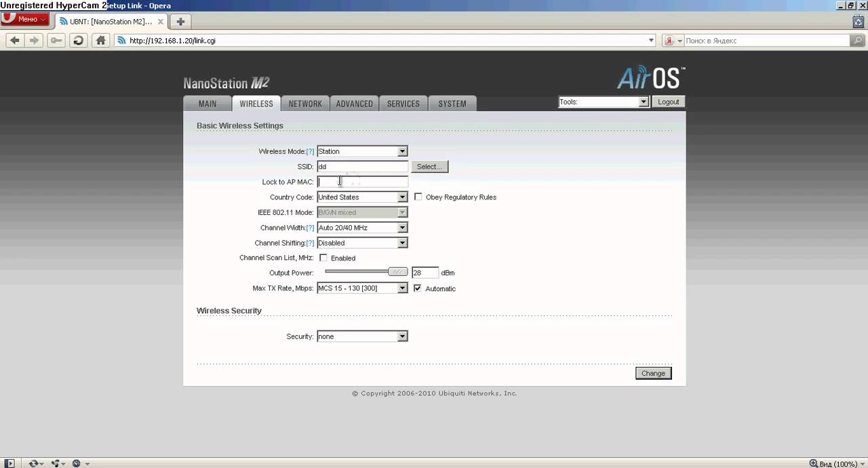Open the ADVANCED tab

355,104
